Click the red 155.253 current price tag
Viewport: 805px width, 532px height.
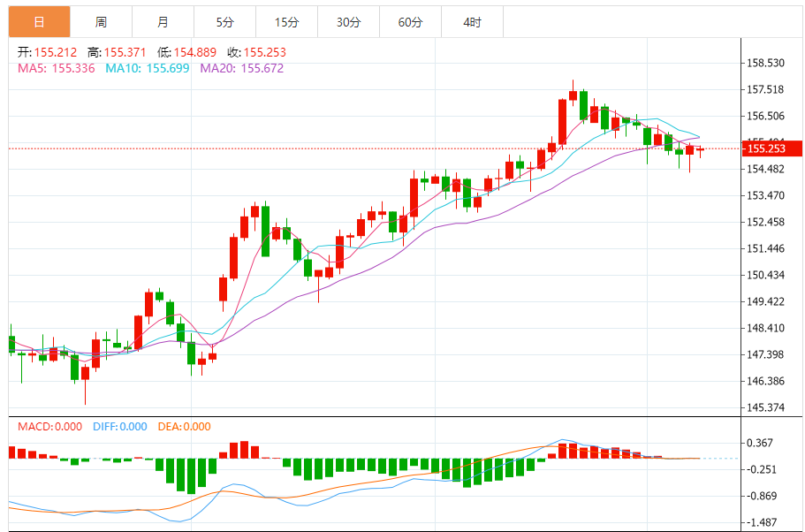[x=771, y=148]
